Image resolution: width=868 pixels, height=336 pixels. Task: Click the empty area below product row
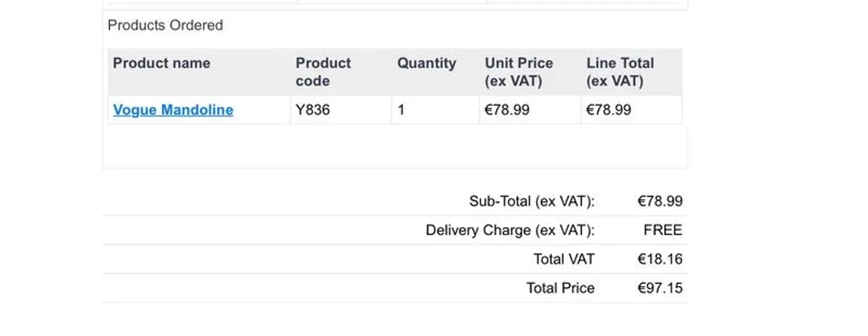tap(395, 146)
